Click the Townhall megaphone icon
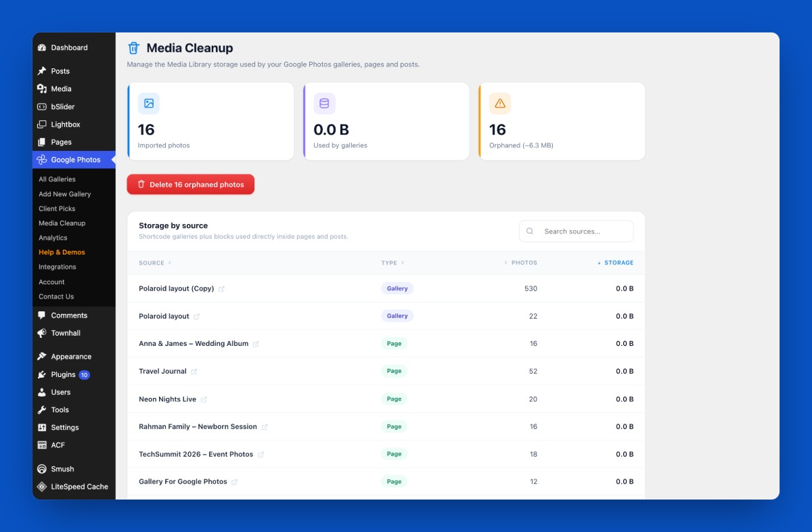This screenshot has height=532, width=812. click(42, 333)
